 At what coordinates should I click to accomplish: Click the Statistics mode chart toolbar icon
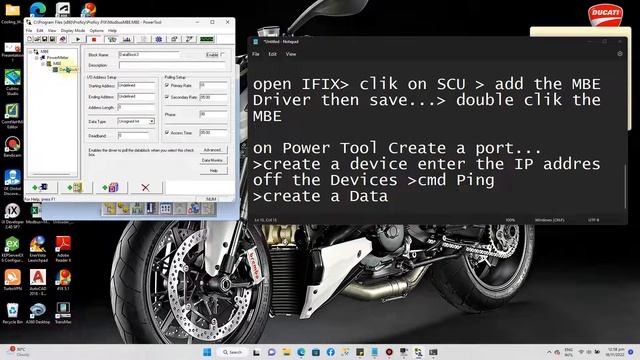click(127, 39)
